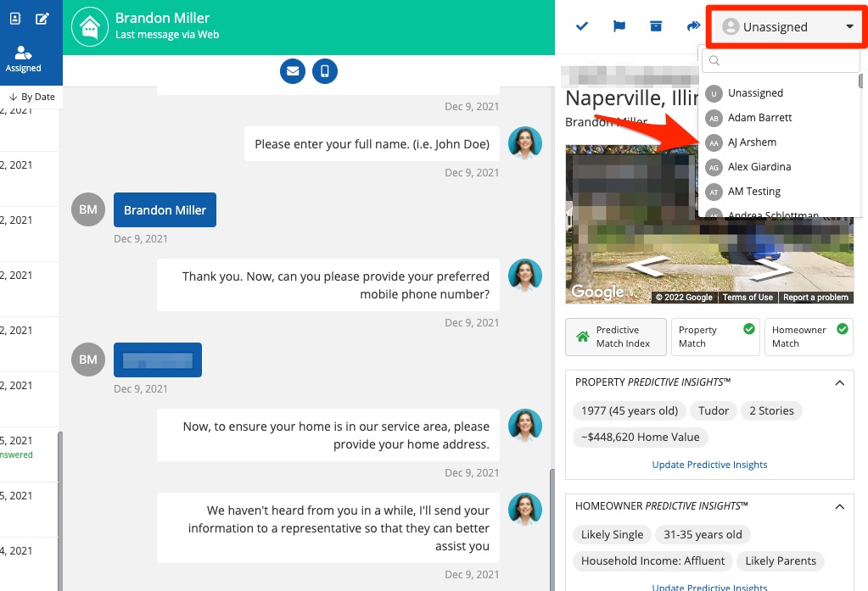Click the contacts icon in the sidebar
Image resolution: width=868 pixels, height=591 pixels.
click(15, 18)
